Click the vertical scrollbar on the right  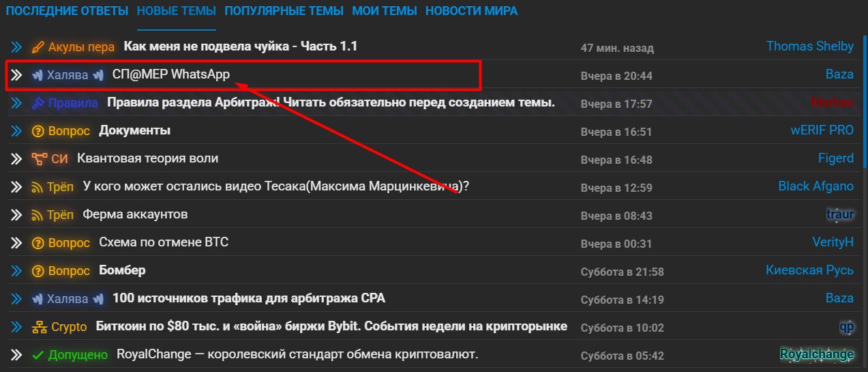865,100
